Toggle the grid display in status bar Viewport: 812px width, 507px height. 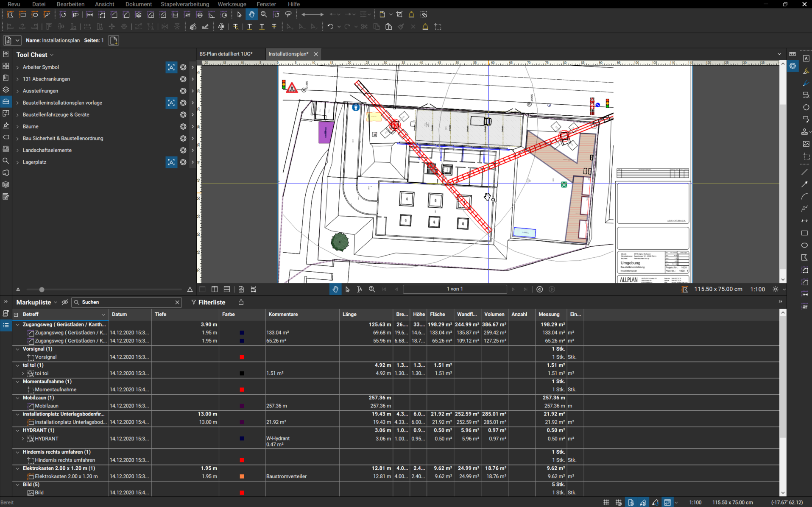click(606, 502)
